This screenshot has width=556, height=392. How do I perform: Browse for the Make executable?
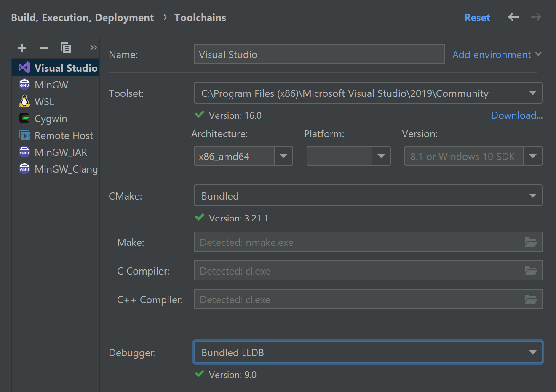tap(531, 242)
